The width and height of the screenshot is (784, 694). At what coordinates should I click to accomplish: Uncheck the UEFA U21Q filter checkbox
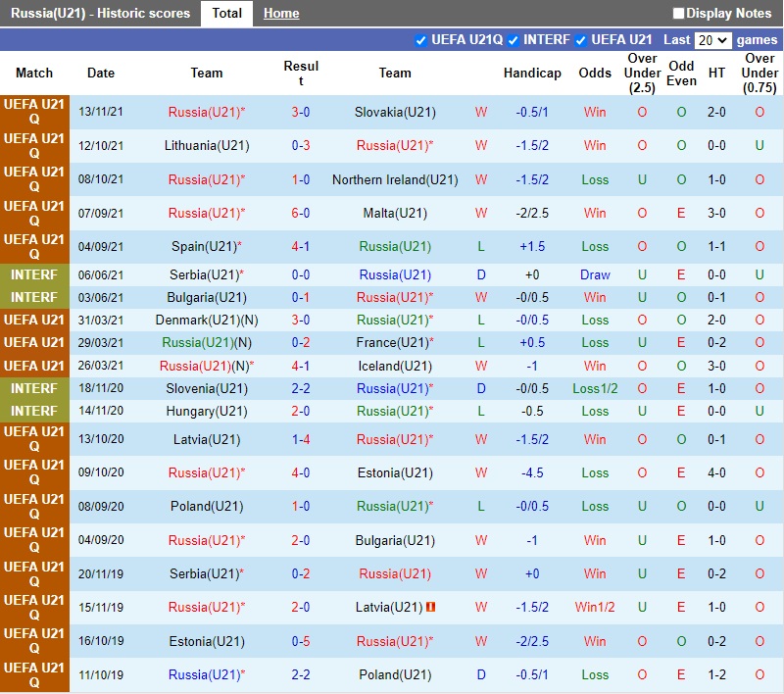[421, 40]
